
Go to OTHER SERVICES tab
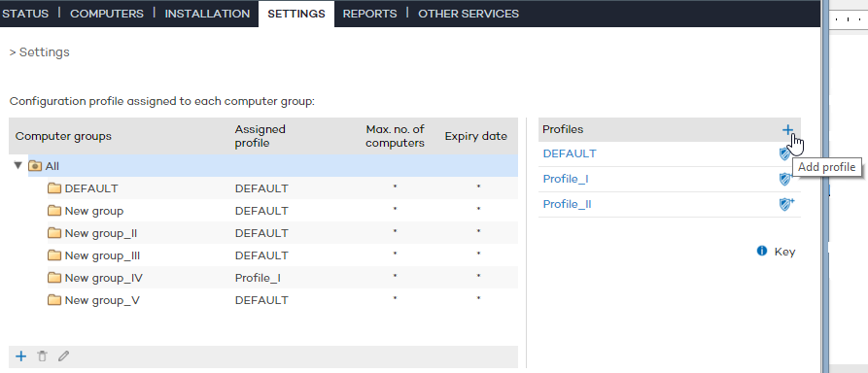click(x=469, y=14)
